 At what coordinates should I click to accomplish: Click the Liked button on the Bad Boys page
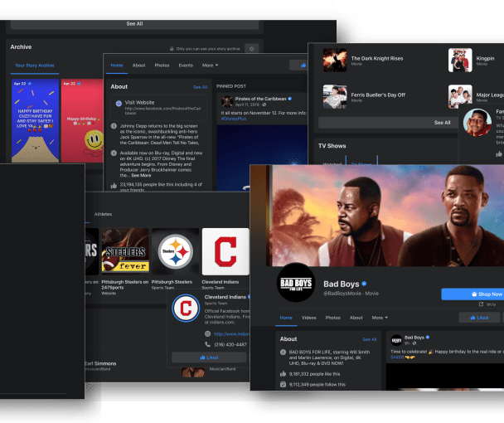[479, 318]
